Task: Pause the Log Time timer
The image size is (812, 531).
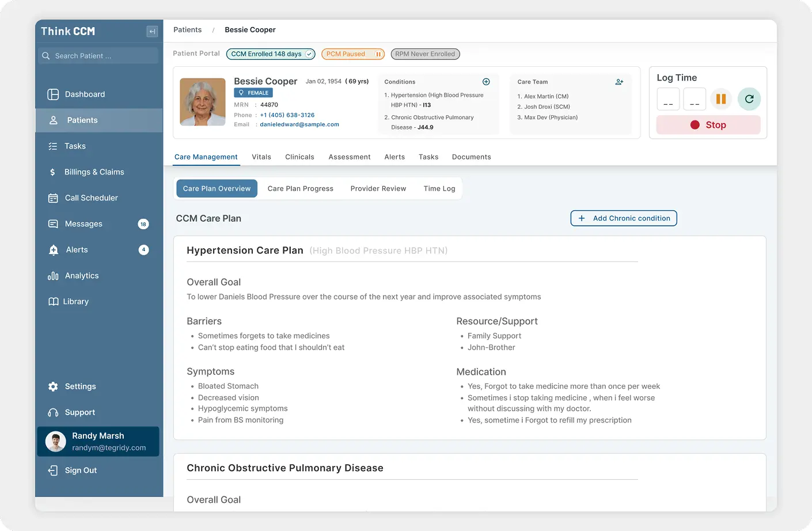Action: (x=721, y=99)
